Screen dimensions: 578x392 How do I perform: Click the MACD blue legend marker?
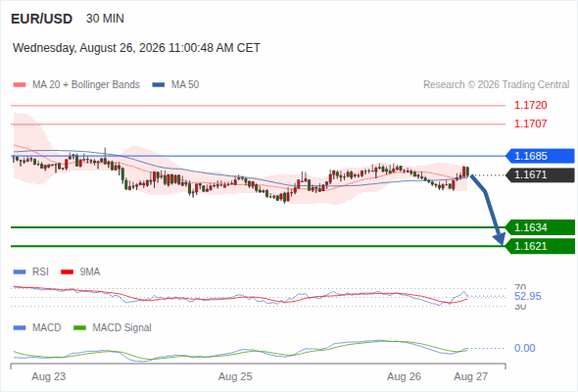tap(20, 328)
